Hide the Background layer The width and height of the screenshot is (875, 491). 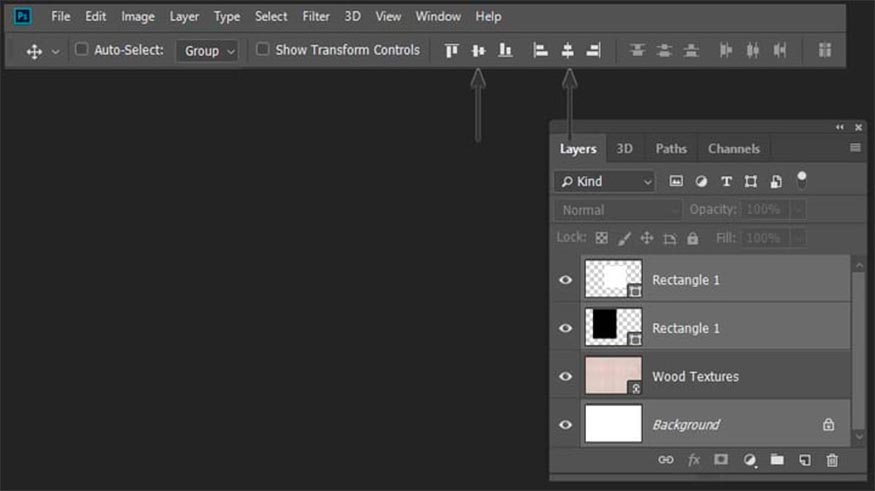565,425
